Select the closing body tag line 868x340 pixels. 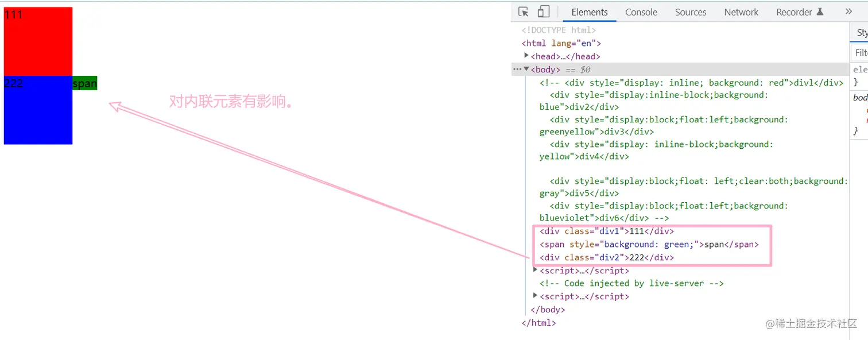click(x=548, y=310)
